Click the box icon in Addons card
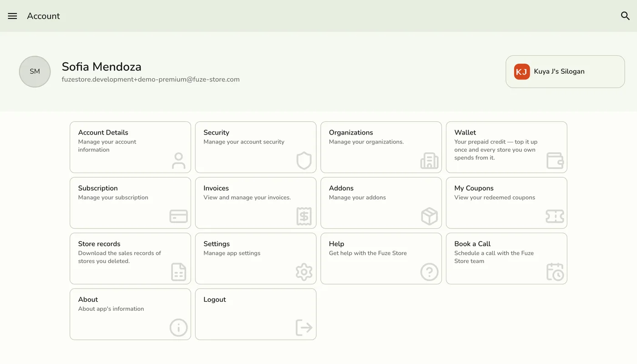 [x=429, y=216]
